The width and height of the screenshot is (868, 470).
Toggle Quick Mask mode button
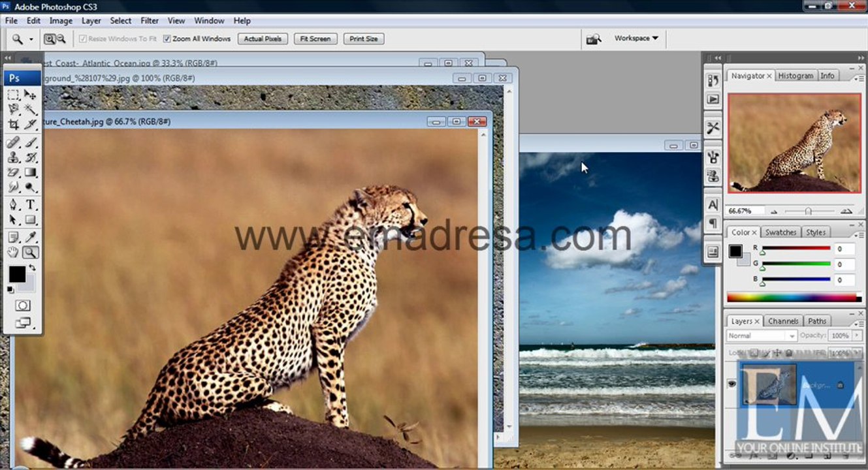click(x=23, y=305)
